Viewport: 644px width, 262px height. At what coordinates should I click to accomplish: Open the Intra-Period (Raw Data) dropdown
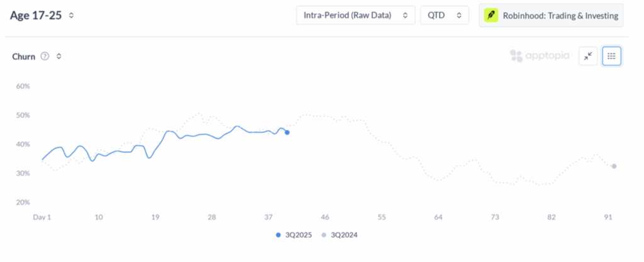coord(355,16)
